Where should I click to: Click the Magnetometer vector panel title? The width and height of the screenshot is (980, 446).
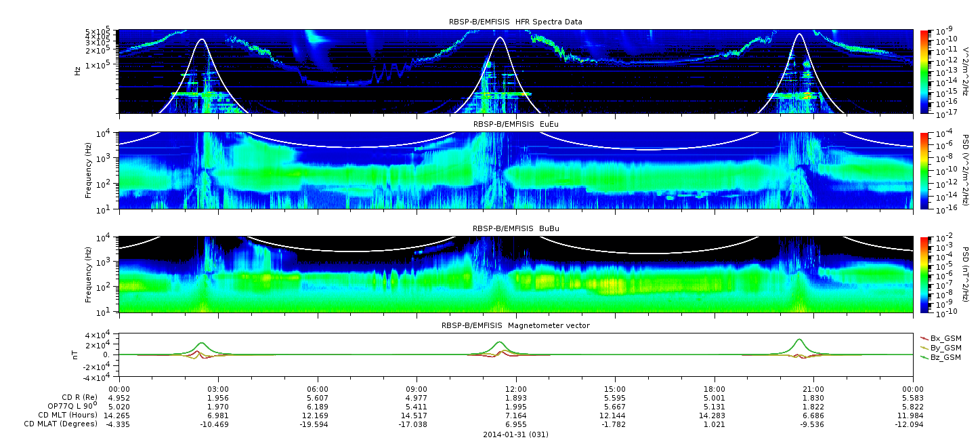click(x=515, y=325)
